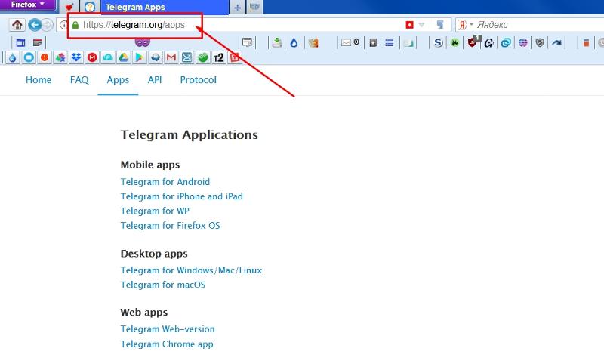Open the T2 bookmark icon
Screen dimensions: 604x364
coord(218,58)
